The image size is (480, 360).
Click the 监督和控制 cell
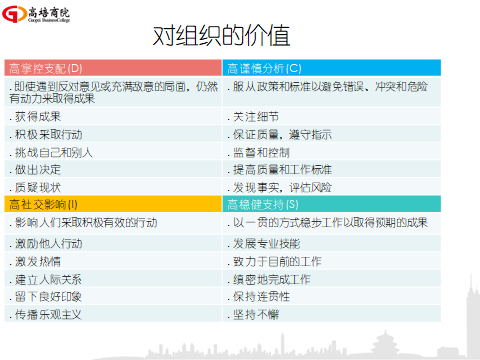coord(332,152)
